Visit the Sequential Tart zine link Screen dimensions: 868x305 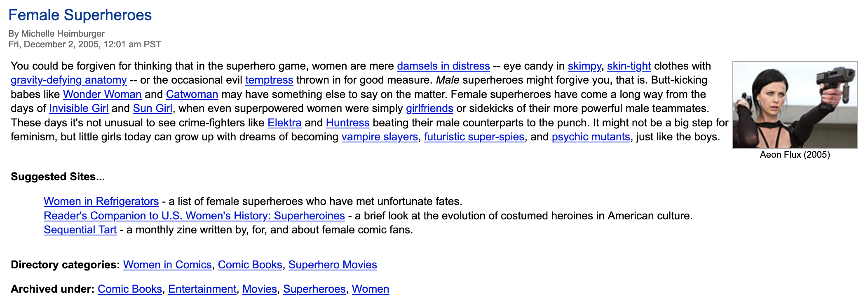[x=80, y=230]
